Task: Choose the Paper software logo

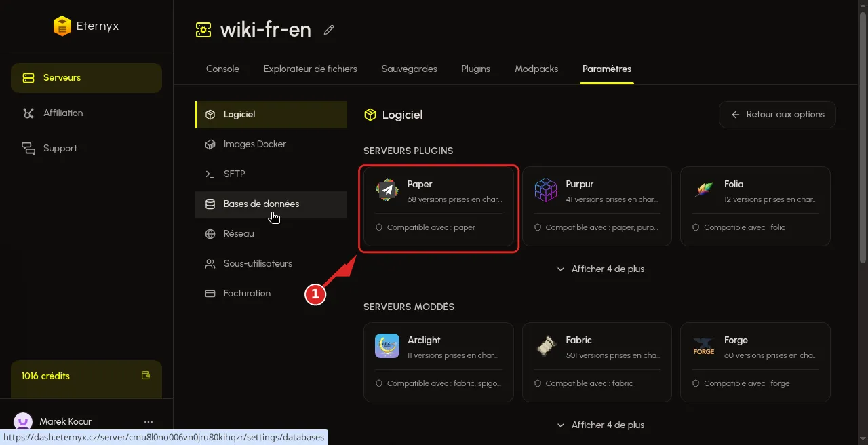Action: coord(387,190)
